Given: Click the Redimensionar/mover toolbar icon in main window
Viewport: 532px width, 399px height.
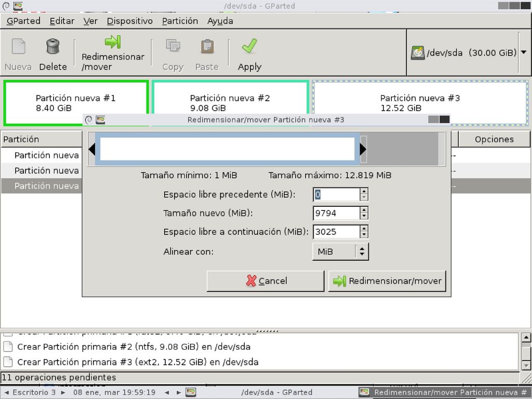Looking at the screenshot, I should click(113, 42).
